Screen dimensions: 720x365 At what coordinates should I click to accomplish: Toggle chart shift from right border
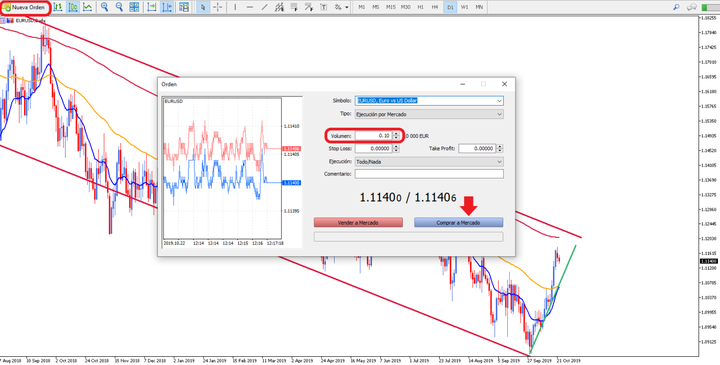[x=167, y=7]
